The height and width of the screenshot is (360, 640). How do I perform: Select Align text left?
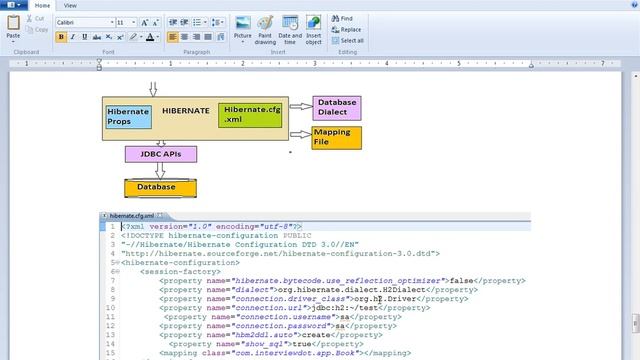(x=173, y=37)
